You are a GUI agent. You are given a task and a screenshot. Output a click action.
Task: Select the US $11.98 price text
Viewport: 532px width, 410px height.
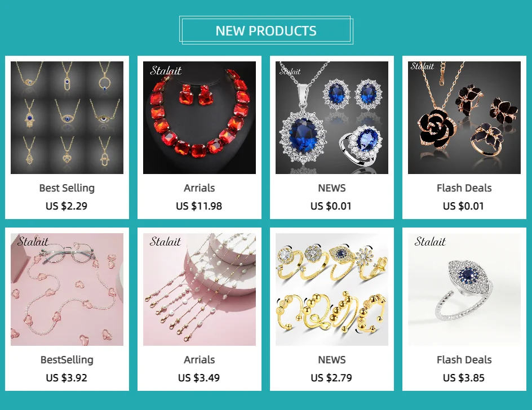[199, 206]
